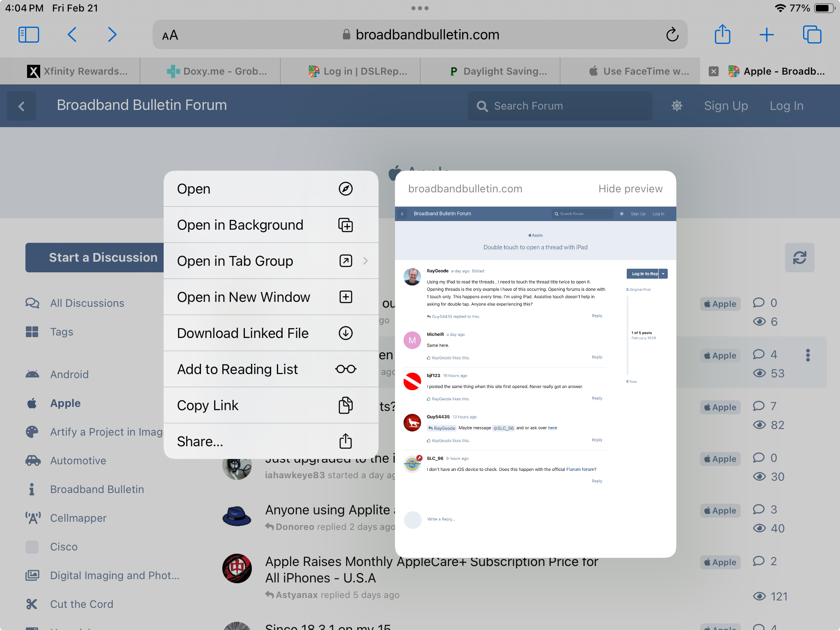Tap the fedora hat avatar
Viewport: 840px width, 630px height.
(237, 516)
